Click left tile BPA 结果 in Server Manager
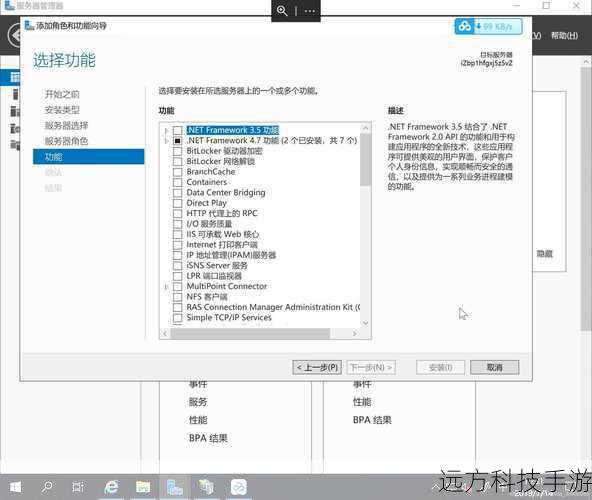This screenshot has height=500, width=592. coord(208,438)
